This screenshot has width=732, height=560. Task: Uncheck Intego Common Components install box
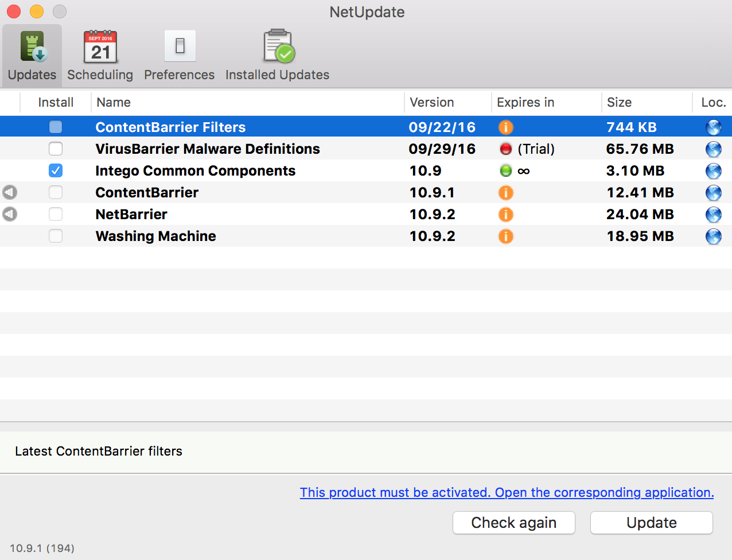[56, 170]
